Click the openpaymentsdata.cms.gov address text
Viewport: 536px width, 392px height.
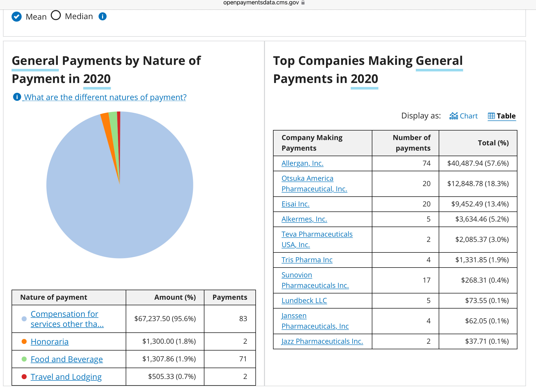coord(261,3)
